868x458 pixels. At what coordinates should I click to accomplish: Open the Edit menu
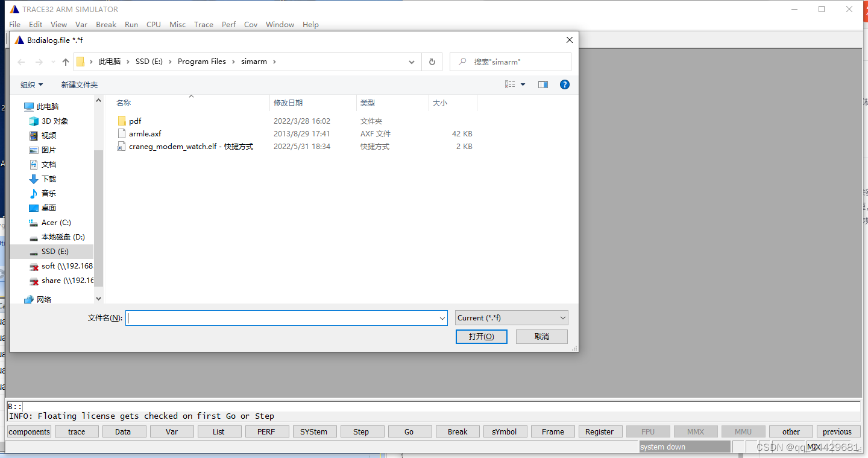point(36,25)
